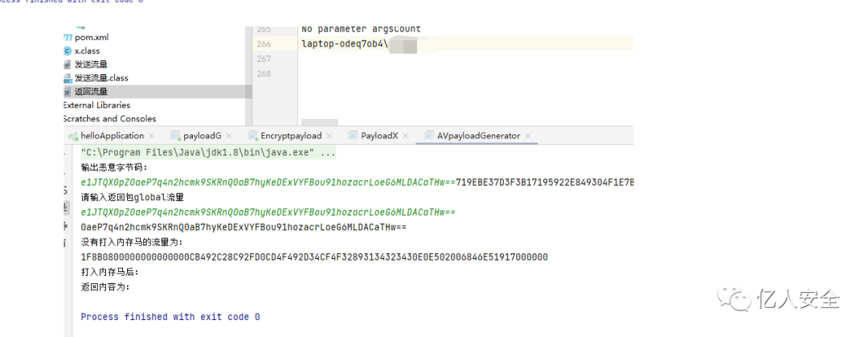Click editor gutter line number 267
868x337 pixels.
click(264, 59)
